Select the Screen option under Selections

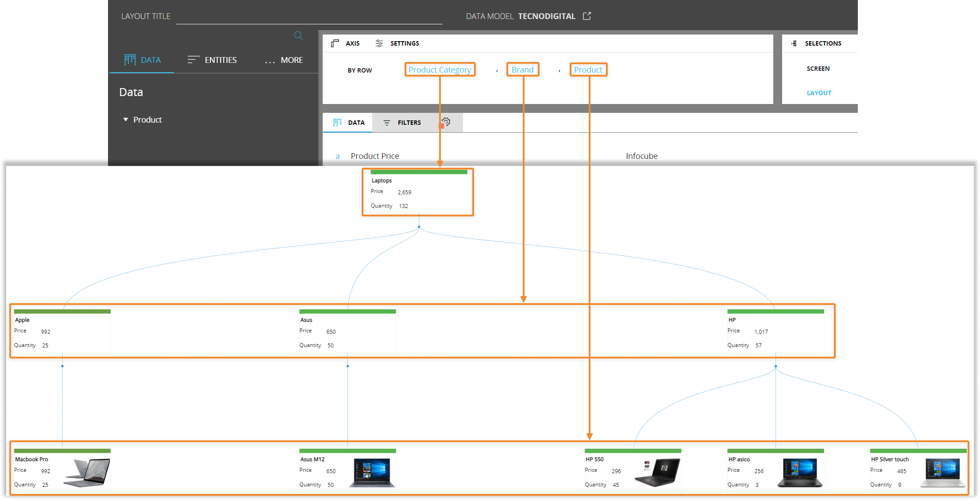(818, 69)
